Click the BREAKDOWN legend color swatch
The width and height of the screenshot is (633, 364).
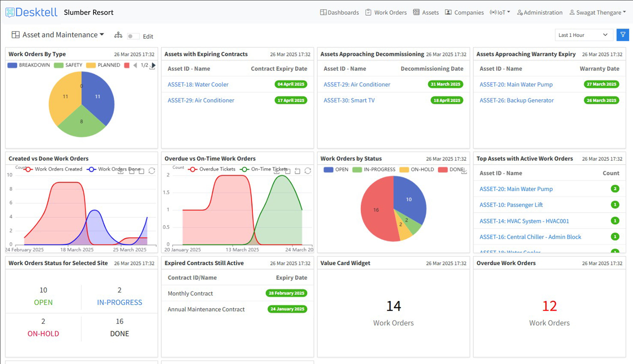tap(12, 65)
